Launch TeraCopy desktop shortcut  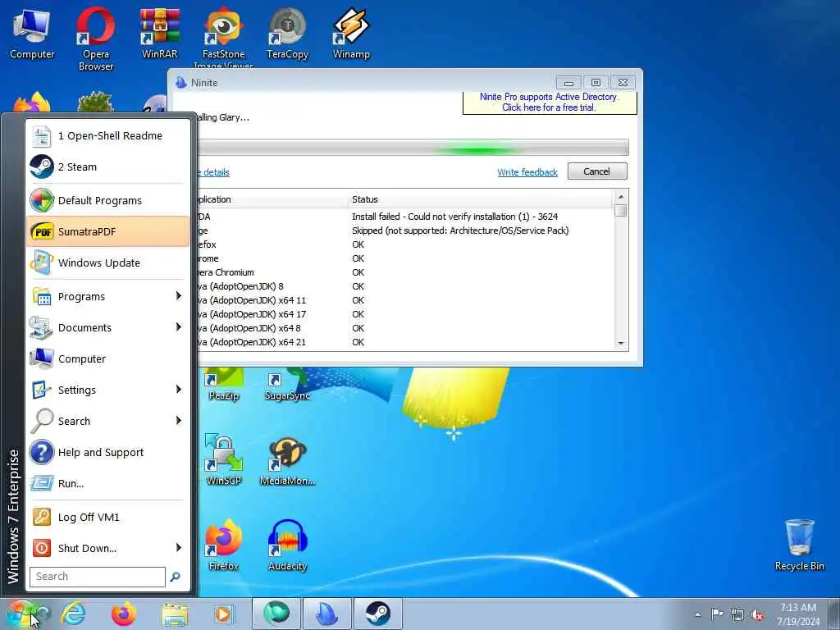coord(288,34)
